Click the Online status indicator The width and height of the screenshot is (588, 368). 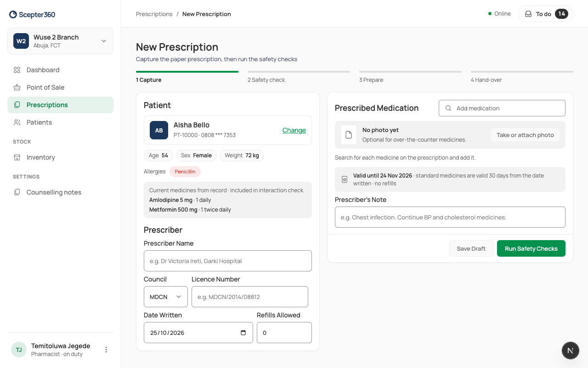pos(499,14)
